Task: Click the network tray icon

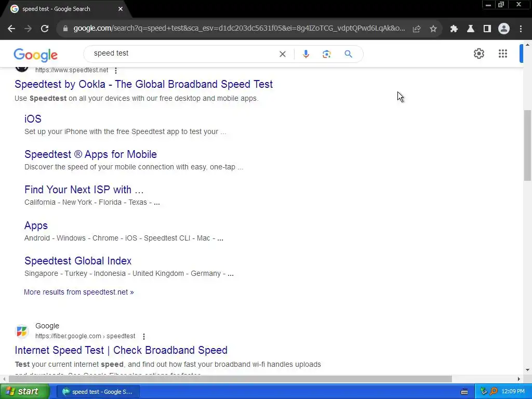Action: coord(484,392)
